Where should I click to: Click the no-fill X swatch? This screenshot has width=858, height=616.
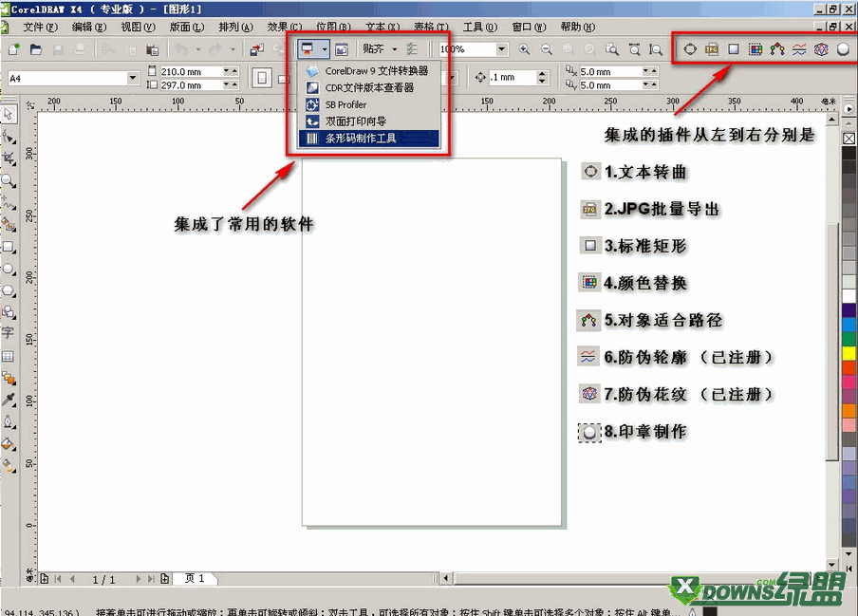849,139
